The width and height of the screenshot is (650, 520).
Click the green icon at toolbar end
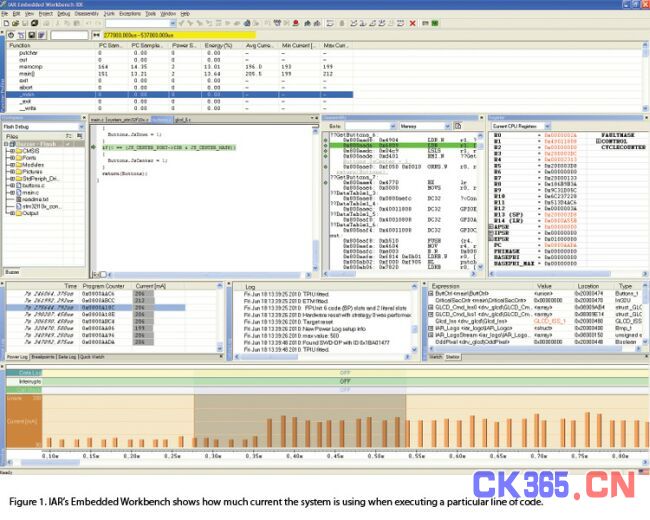click(434, 24)
